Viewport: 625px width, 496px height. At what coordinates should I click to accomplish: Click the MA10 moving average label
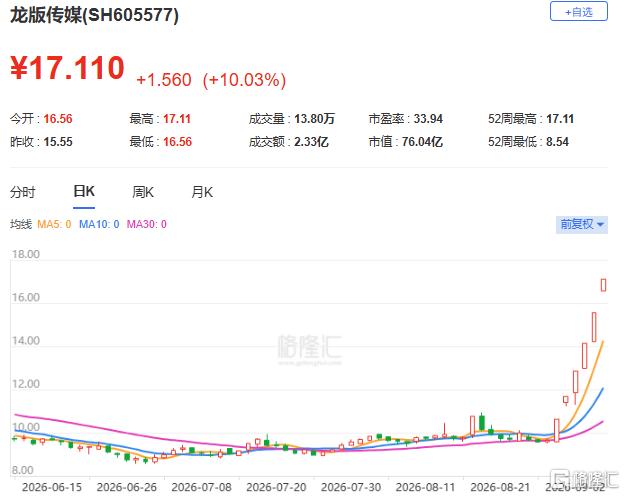click(99, 224)
